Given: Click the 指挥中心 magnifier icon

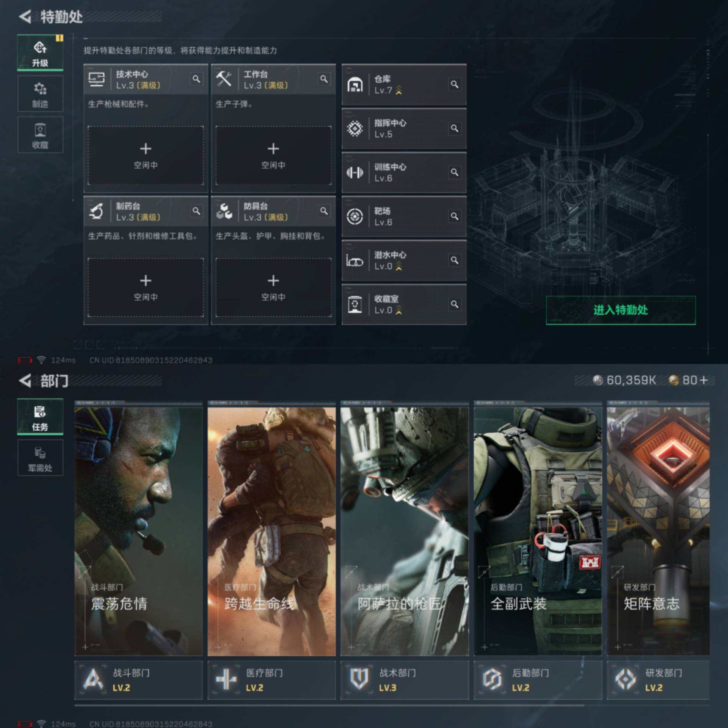Looking at the screenshot, I should pos(454,128).
